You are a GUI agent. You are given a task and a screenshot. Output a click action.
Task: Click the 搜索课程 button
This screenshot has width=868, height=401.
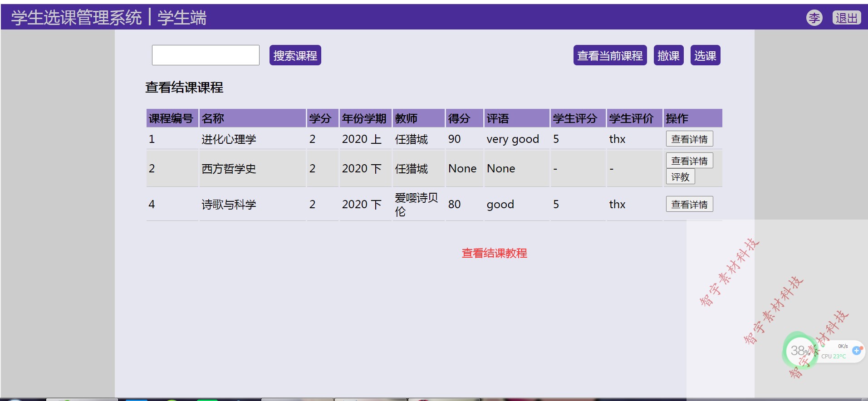[295, 55]
